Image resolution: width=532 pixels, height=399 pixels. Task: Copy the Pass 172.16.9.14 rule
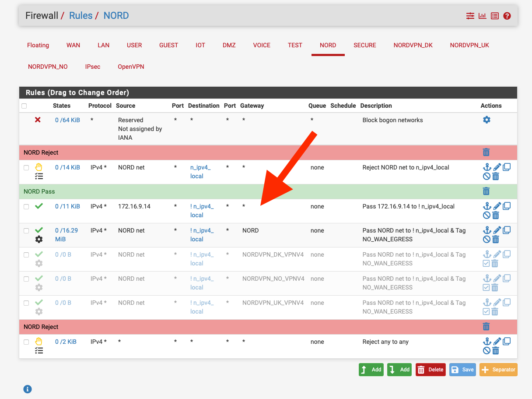[507, 206]
